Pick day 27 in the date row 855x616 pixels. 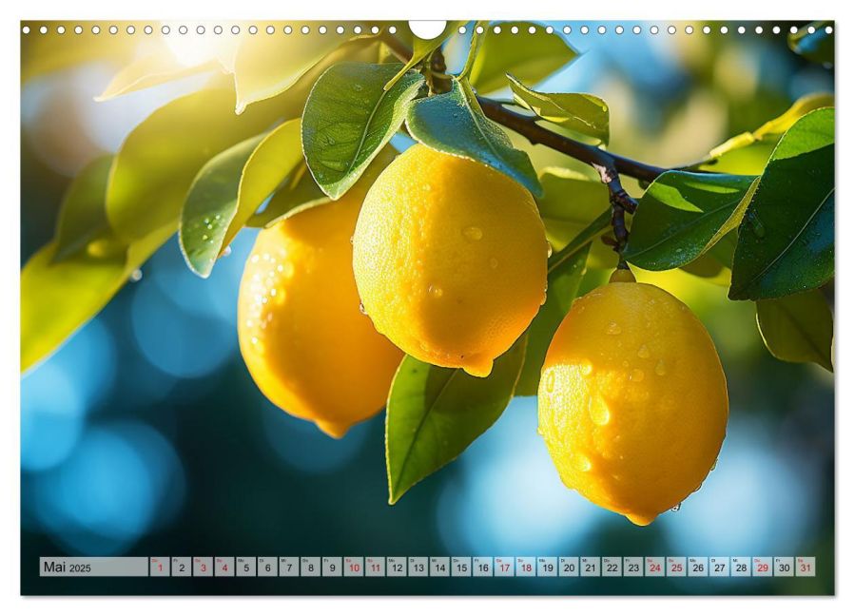[x=718, y=568]
